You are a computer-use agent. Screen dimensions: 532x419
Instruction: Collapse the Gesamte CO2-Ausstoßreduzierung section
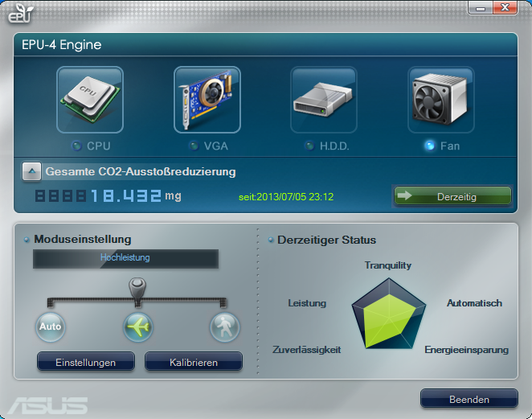[x=32, y=171]
